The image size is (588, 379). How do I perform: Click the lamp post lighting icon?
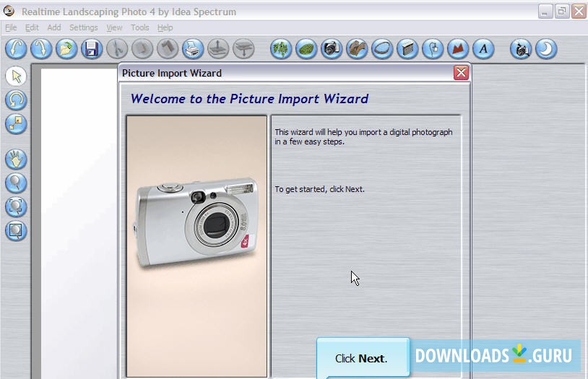pos(433,49)
